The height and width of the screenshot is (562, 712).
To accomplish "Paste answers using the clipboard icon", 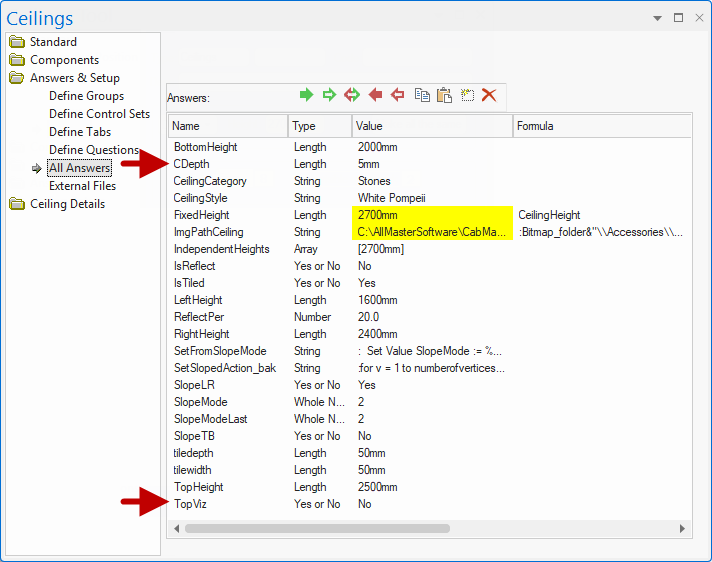I will [444, 95].
